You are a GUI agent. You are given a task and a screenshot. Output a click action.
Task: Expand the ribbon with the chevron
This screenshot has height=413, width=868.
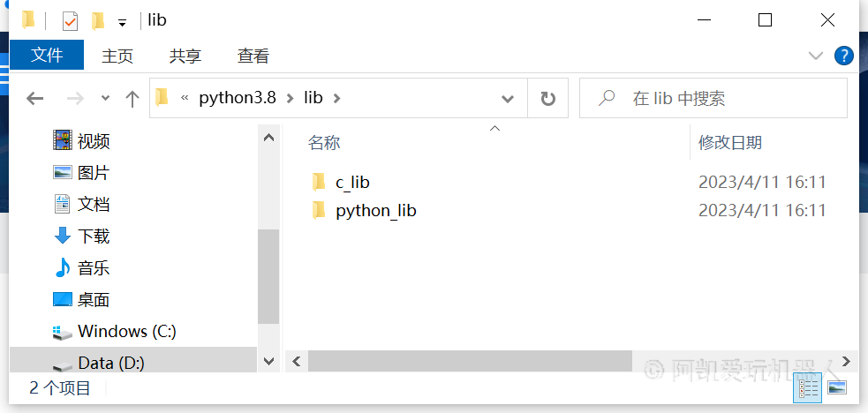point(815,56)
